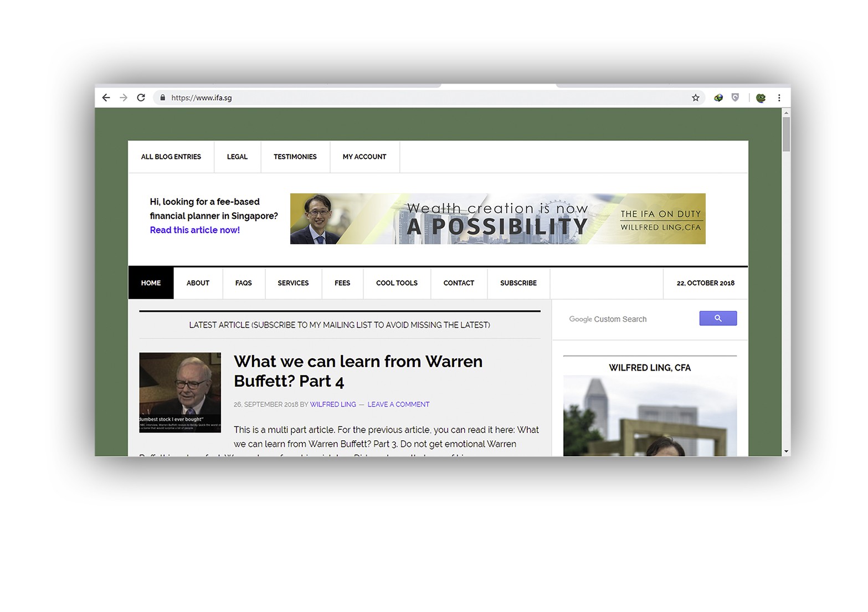868x612 pixels.
Task: Click the browser back arrow
Action: [106, 97]
